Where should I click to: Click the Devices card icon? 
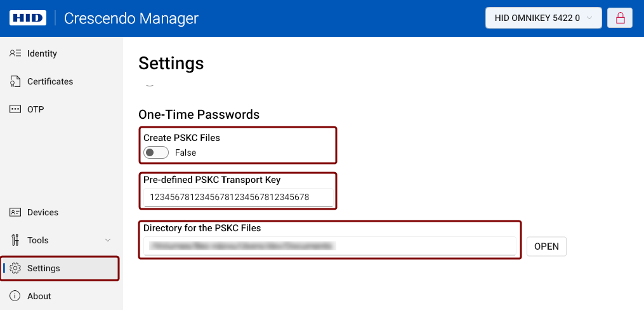point(15,212)
